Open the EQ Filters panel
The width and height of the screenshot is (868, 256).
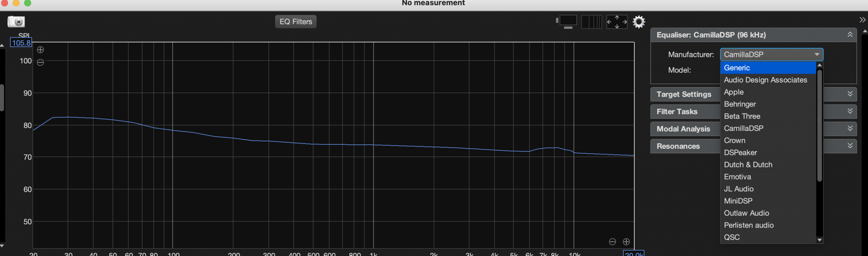coord(296,22)
